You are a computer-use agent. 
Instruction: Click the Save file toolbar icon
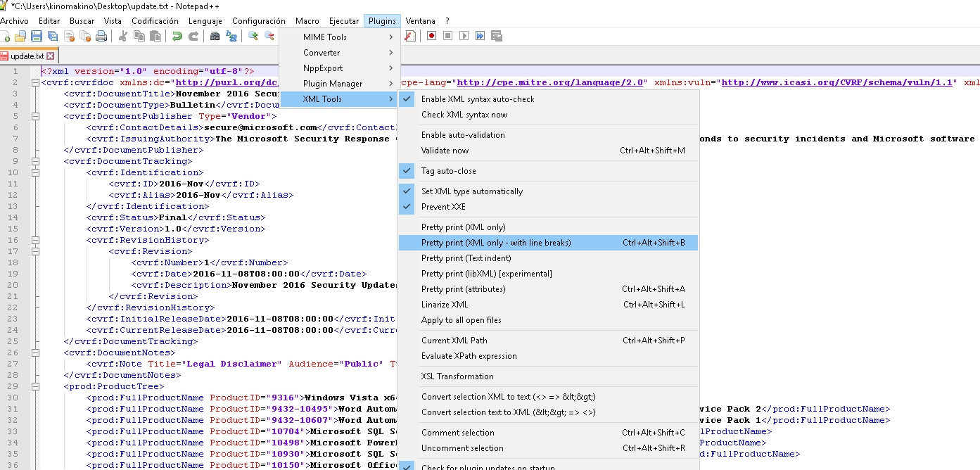pos(36,36)
